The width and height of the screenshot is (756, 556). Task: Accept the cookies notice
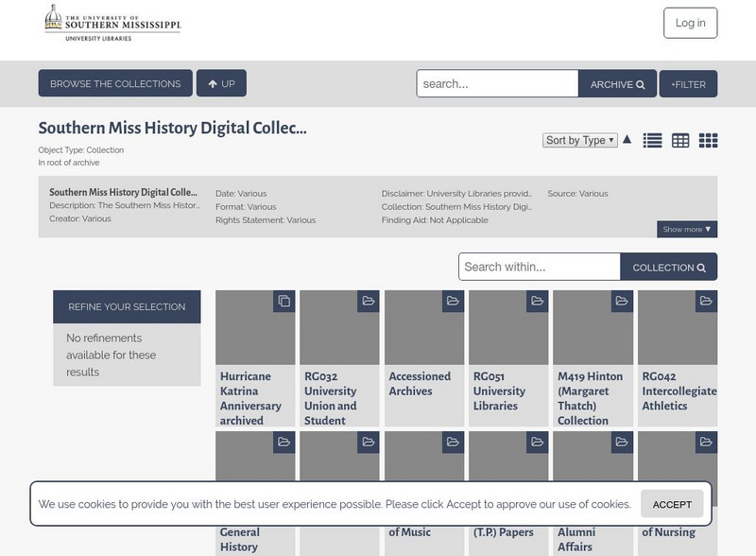pyautogui.click(x=672, y=504)
